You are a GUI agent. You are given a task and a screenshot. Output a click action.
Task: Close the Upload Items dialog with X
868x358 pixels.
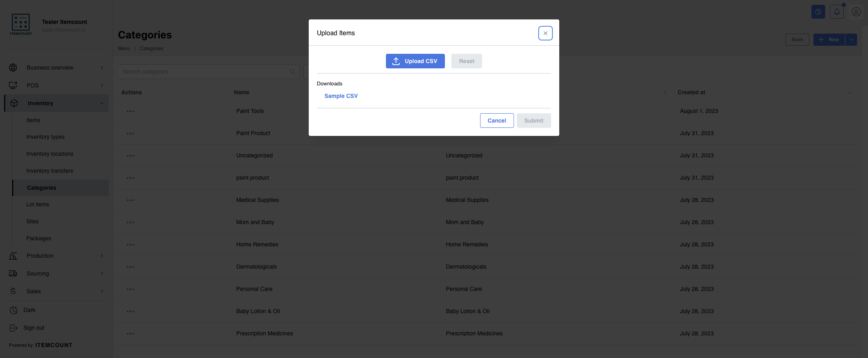point(545,33)
